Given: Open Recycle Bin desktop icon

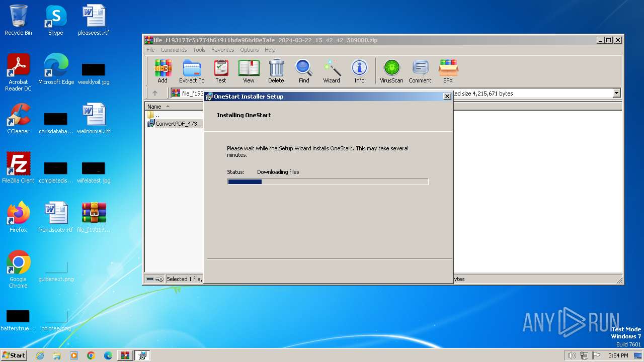Looking at the screenshot, I should coord(18,20).
